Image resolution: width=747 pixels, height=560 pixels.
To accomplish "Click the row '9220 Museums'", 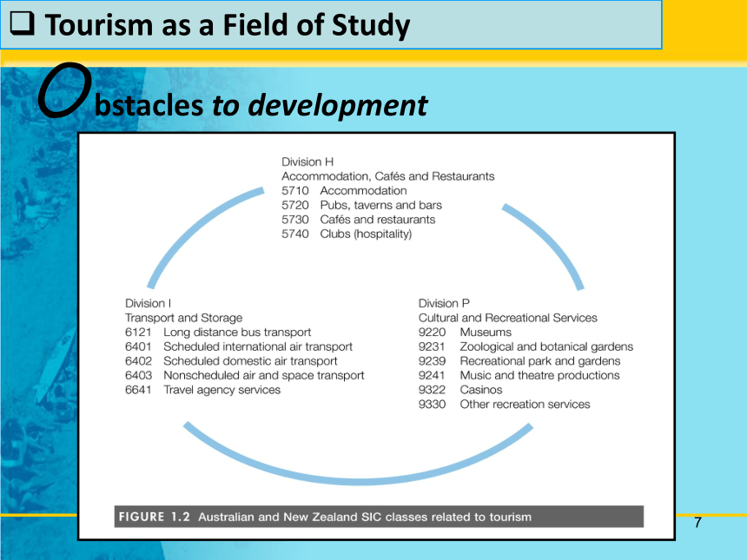I will coord(465,333).
